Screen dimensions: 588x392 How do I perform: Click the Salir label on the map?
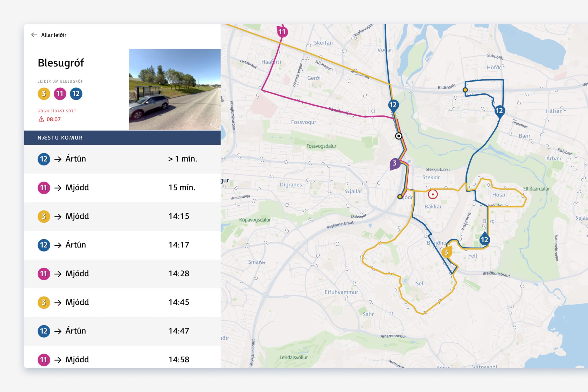click(x=368, y=314)
